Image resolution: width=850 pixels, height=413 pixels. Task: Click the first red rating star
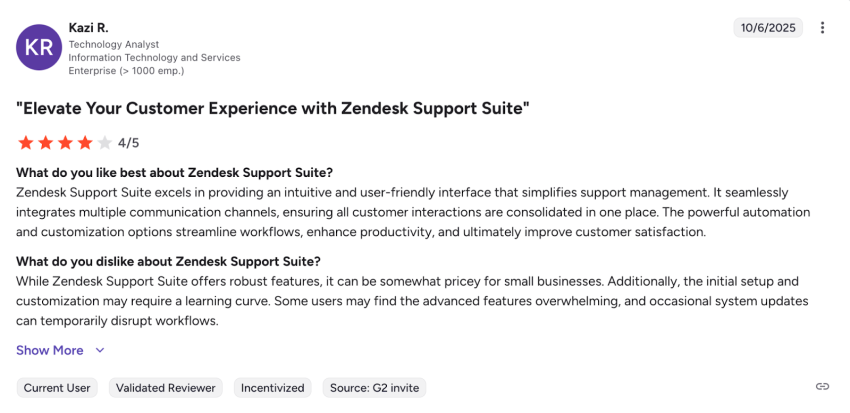pyautogui.click(x=25, y=142)
